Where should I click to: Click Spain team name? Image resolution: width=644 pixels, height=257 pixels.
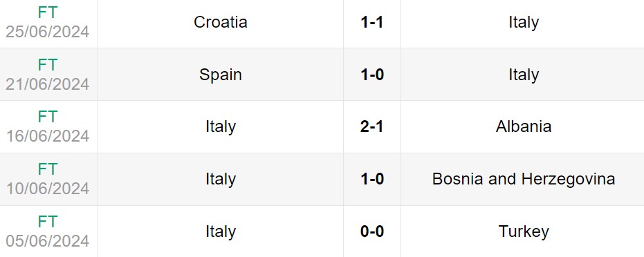coord(221,75)
